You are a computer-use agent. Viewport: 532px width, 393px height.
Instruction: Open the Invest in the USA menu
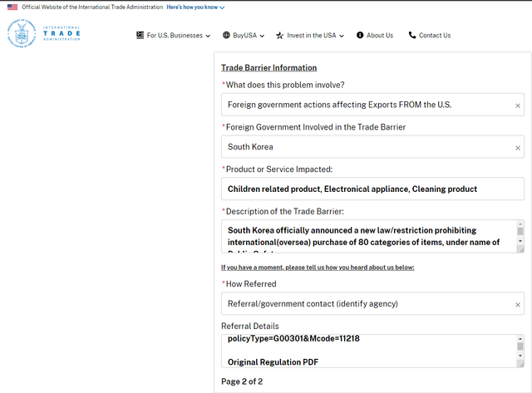click(x=315, y=36)
